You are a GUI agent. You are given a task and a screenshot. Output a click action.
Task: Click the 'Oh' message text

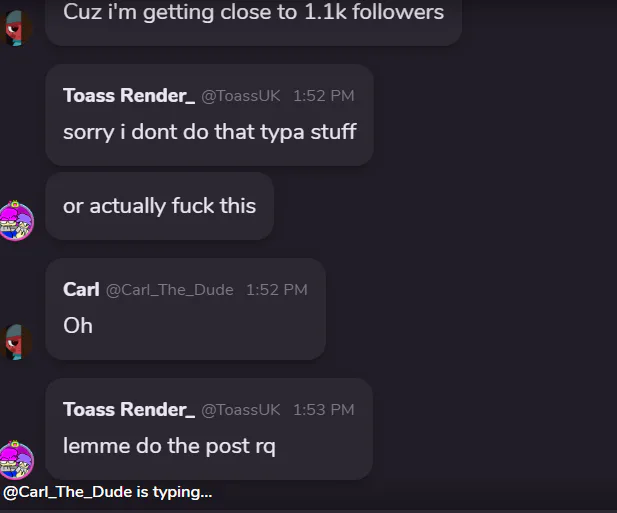tap(78, 326)
